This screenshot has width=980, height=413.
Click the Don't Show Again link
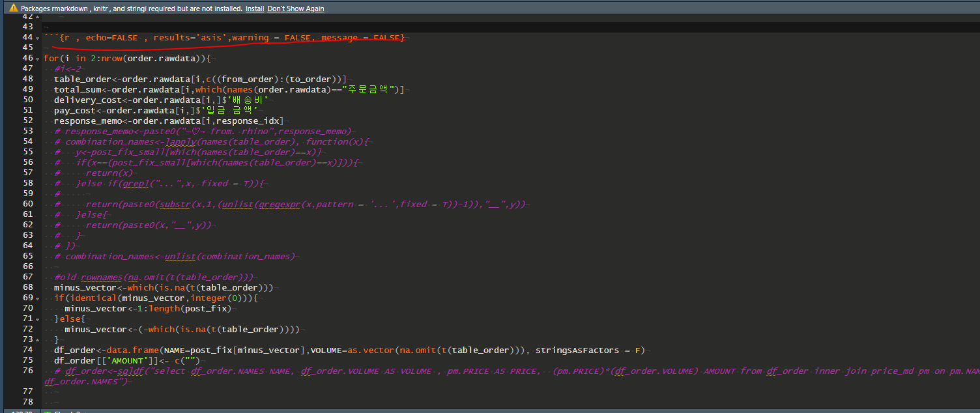point(296,8)
